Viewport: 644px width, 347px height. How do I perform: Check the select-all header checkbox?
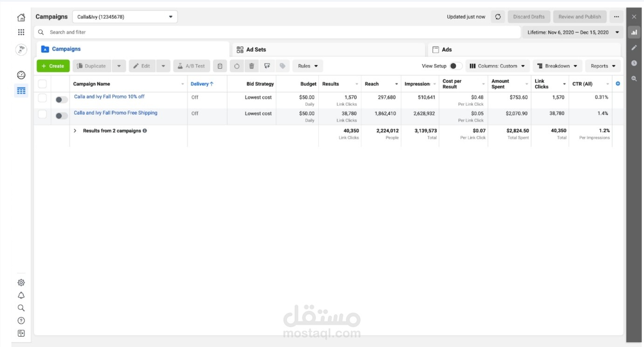[42, 84]
